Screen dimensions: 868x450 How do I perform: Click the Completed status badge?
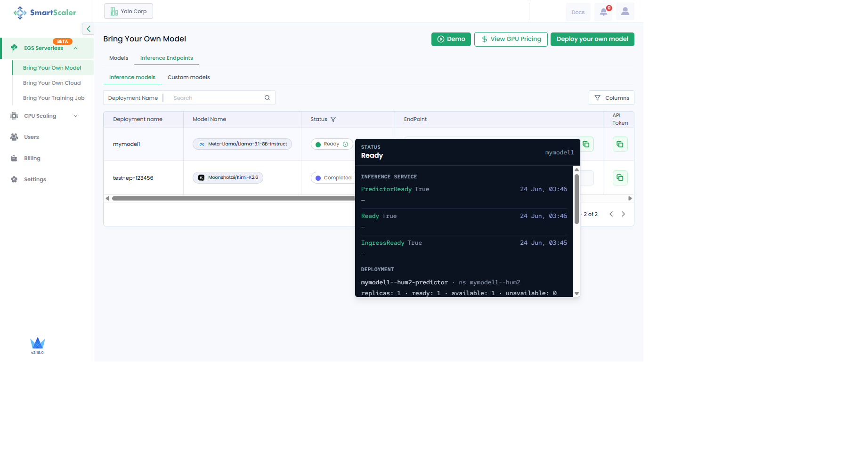333,177
